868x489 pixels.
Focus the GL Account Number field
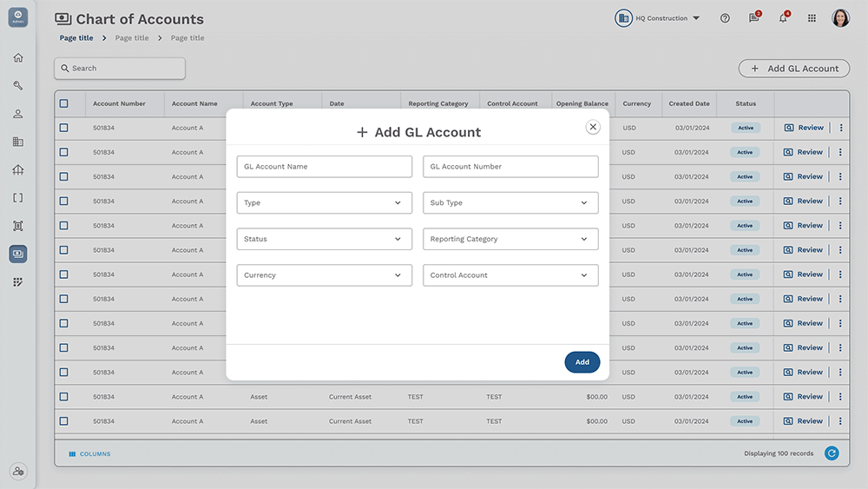click(510, 167)
